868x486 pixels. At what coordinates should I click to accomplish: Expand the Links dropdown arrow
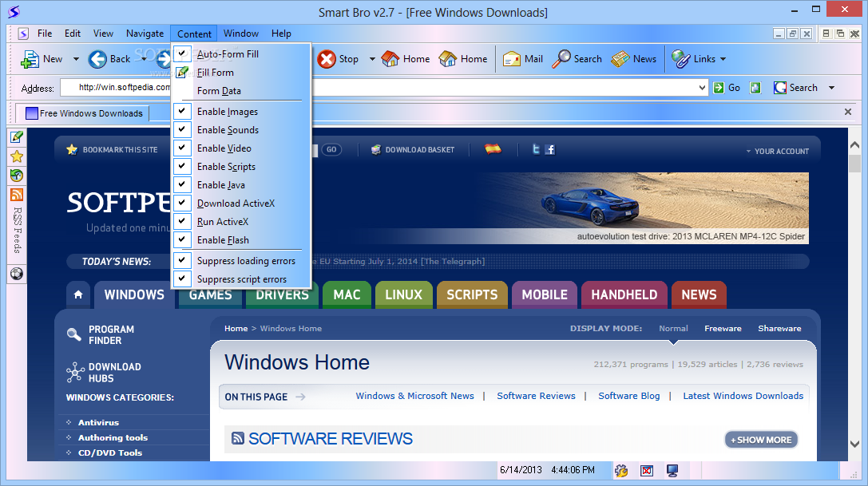click(x=723, y=59)
